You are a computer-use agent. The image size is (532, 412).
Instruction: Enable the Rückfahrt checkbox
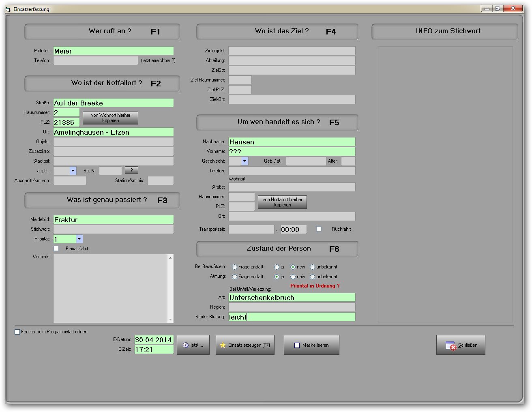319,229
